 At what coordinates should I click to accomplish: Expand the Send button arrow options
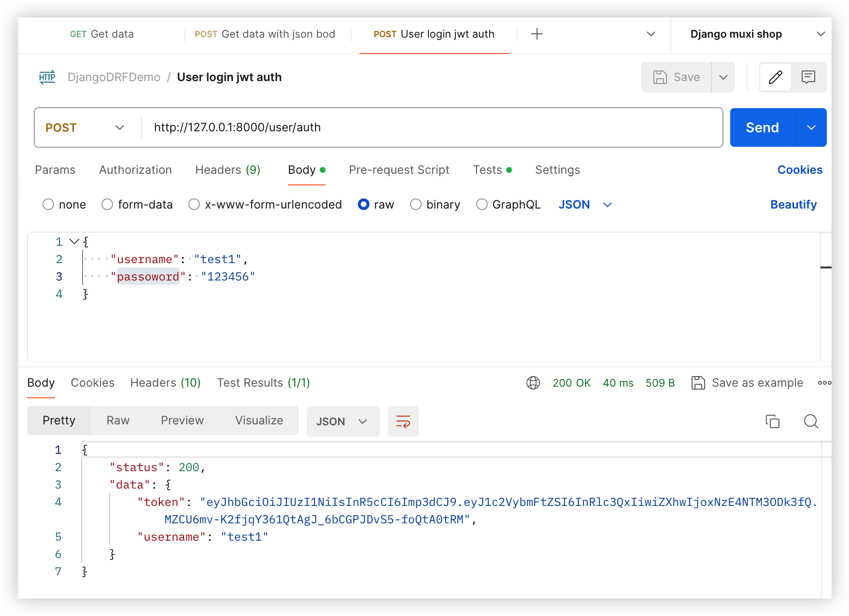tap(811, 127)
